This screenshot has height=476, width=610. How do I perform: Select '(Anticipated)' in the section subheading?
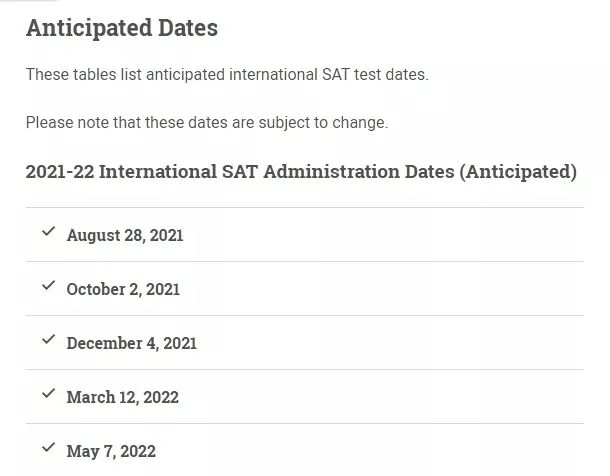518,172
